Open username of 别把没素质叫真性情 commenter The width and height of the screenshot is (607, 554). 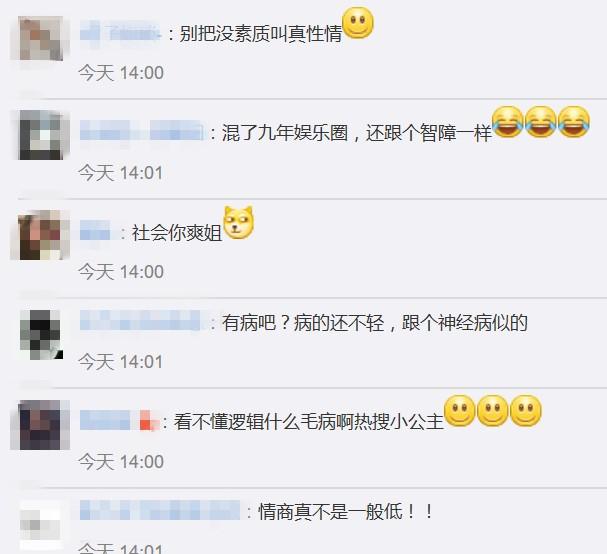pyautogui.click(x=120, y=31)
